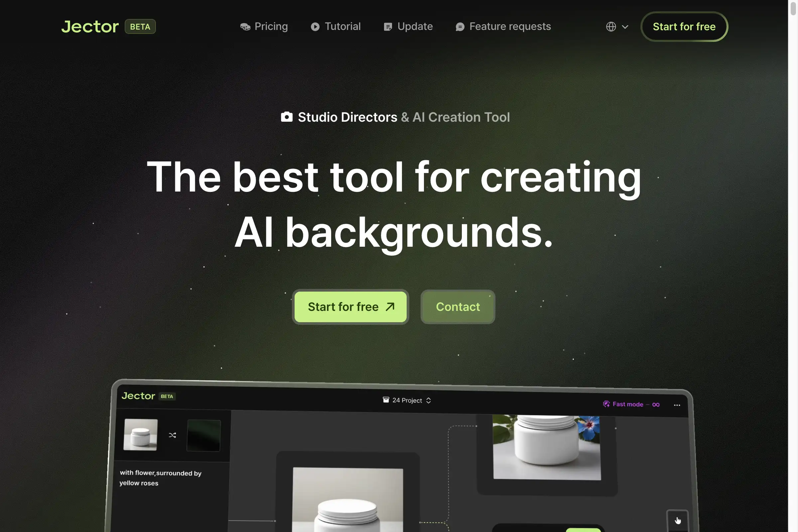Go to the Tutorial page

point(335,27)
